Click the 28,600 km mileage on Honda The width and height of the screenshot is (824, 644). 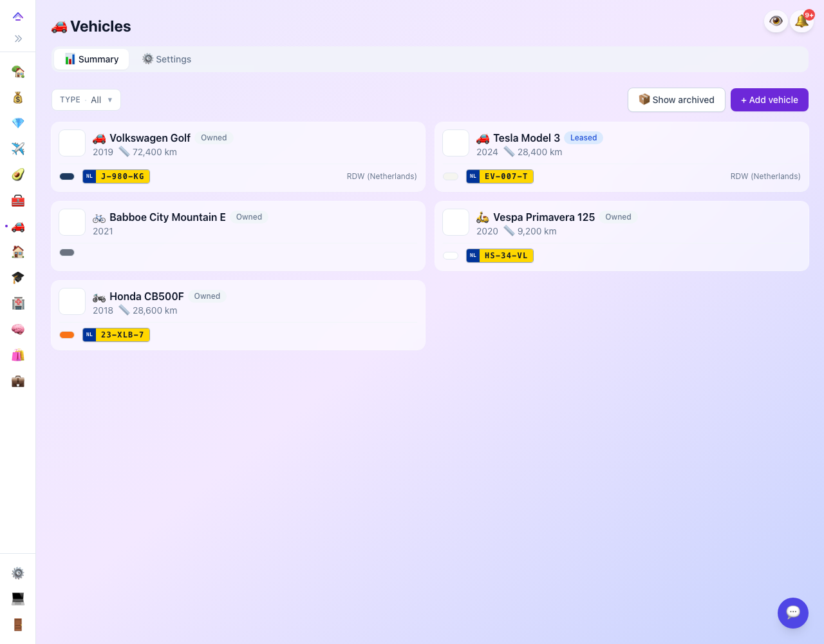pos(154,310)
